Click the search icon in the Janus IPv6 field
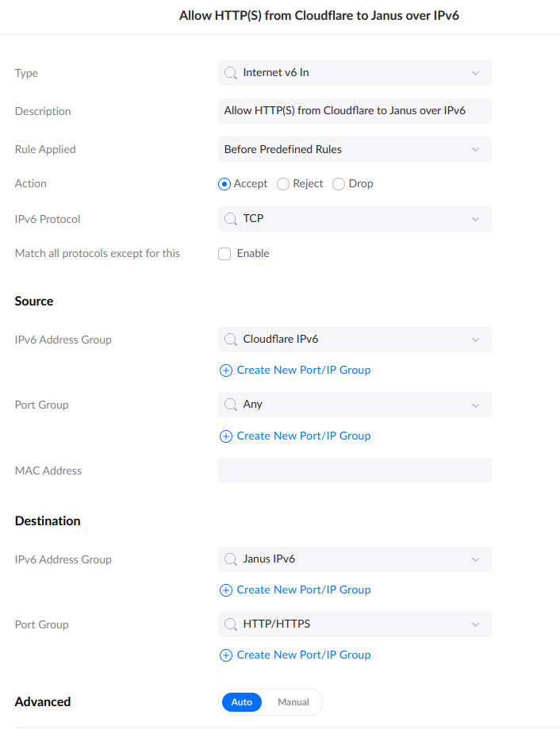This screenshot has width=560, height=749. point(231,559)
